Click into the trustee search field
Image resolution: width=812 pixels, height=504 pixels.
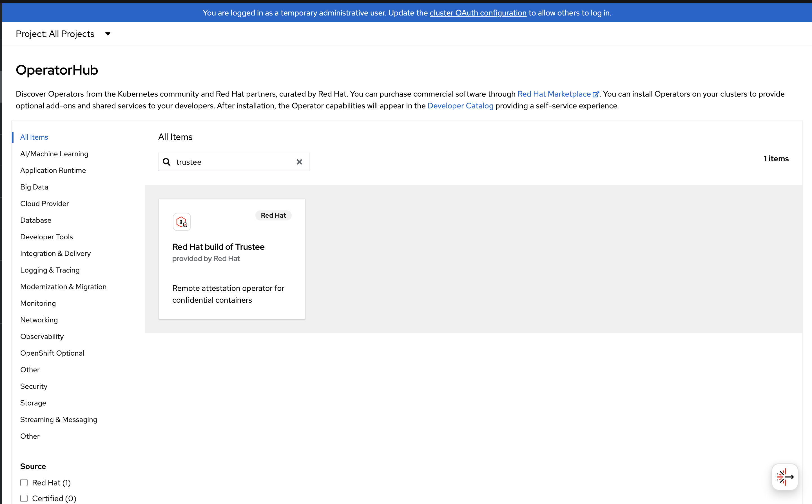233,162
